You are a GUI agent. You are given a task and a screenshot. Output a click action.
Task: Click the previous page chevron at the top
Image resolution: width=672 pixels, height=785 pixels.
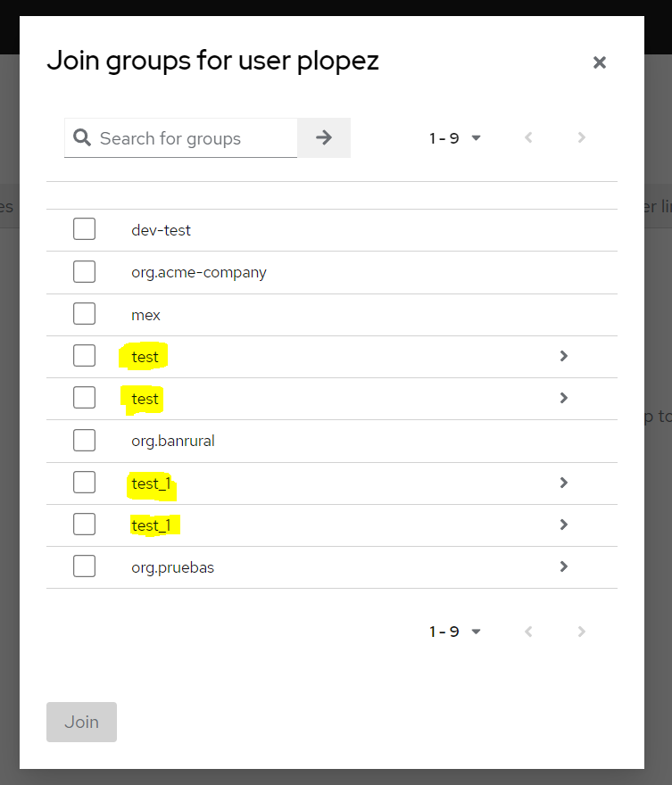[527, 137]
